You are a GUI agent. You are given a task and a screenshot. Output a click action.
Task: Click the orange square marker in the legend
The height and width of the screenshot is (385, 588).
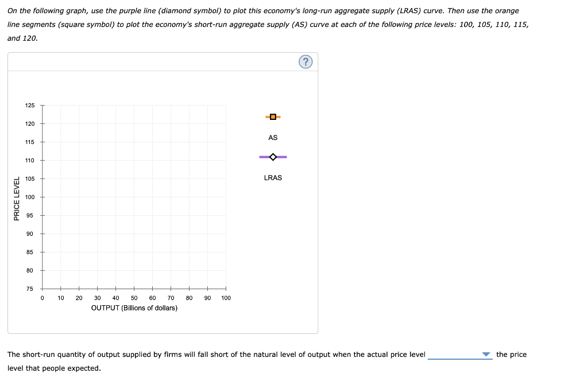pos(273,116)
